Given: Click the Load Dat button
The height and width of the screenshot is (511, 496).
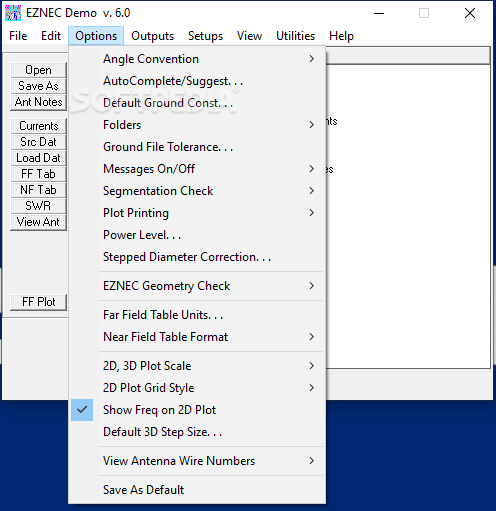Looking at the screenshot, I should point(38,158).
